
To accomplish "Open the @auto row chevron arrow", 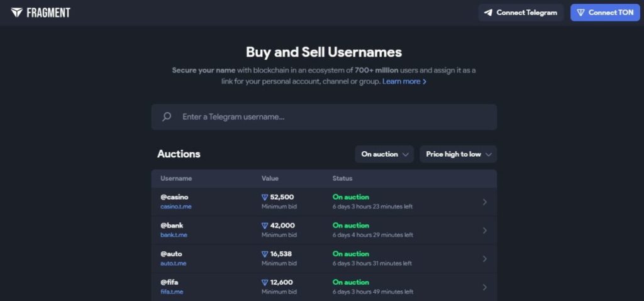I will click(485, 259).
